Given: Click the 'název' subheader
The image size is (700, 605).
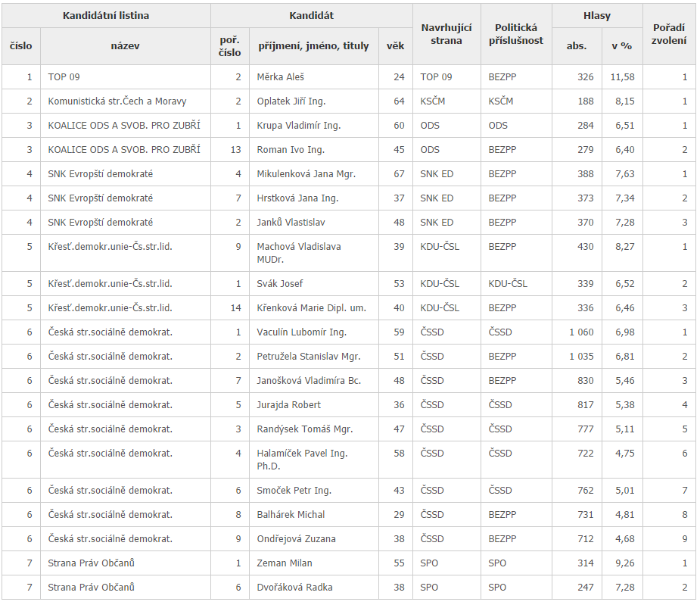Looking at the screenshot, I should 126,46.
